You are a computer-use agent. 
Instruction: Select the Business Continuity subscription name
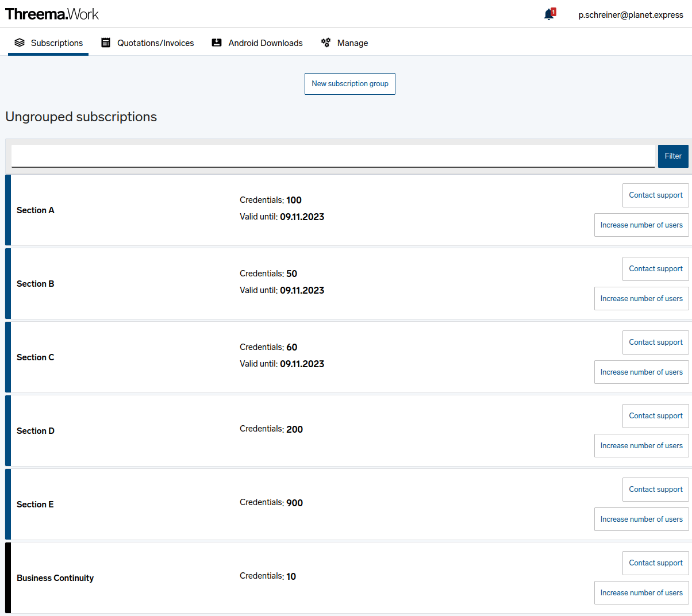(55, 578)
